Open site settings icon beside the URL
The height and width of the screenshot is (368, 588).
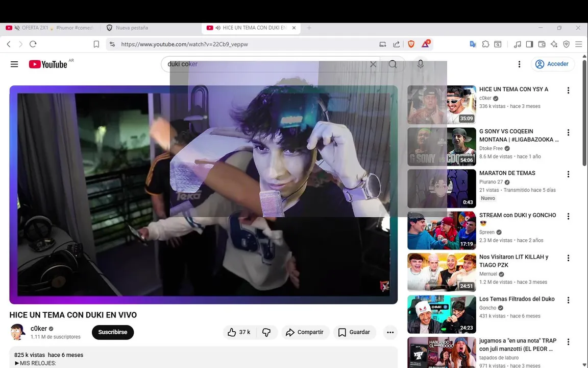(x=112, y=44)
